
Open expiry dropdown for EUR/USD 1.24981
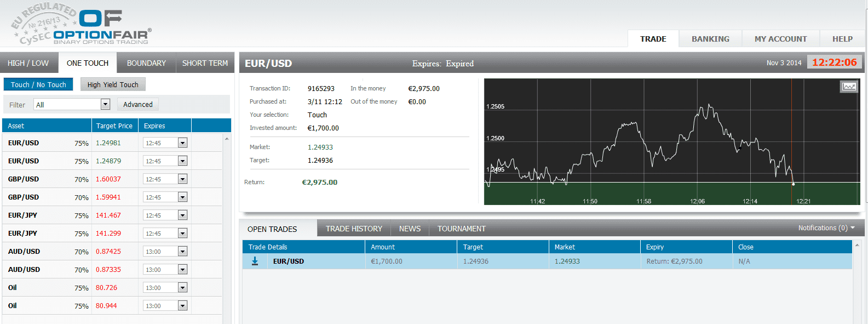coord(182,143)
